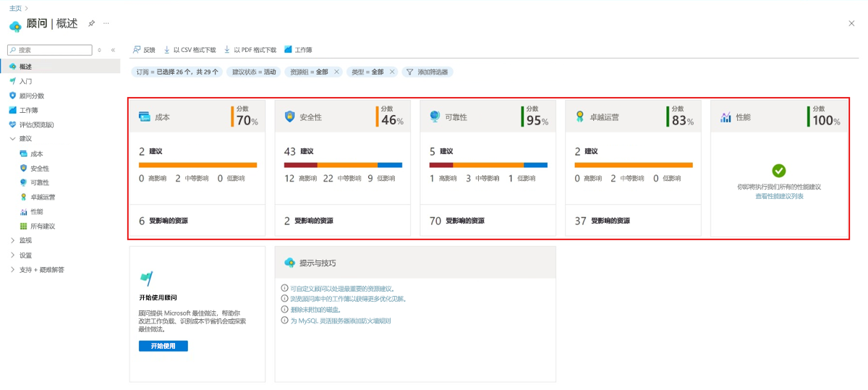This screenshot has width=868, height=390.
Task: Click the sidebar 搜索 input box
Action: point(50,50)
